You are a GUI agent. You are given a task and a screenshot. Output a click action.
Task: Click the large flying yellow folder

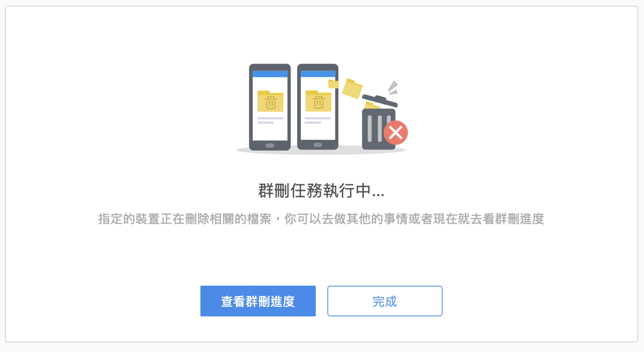pyautogui.click(x=352, y=88)
